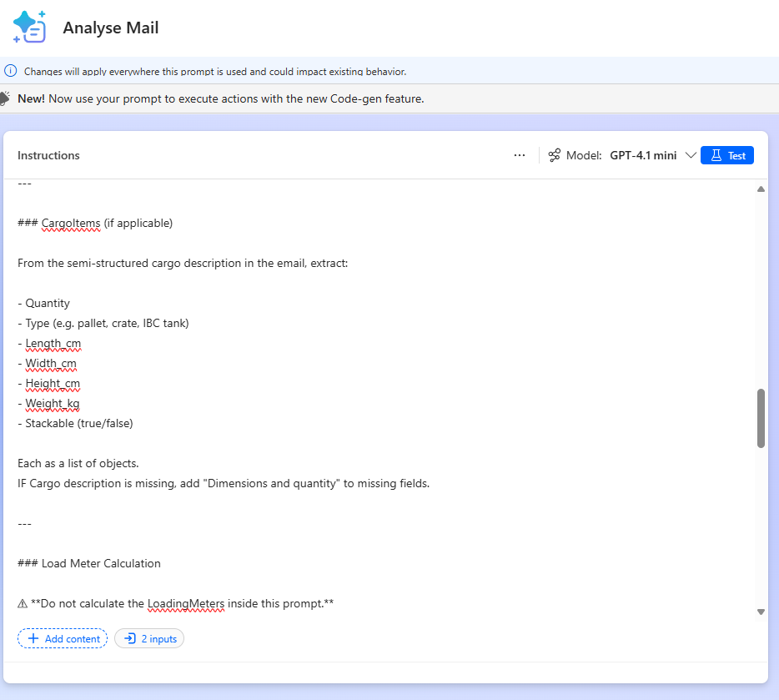Expand the chevron next to GPT-4.1 mini
The image size is (779, 700).
691,155
